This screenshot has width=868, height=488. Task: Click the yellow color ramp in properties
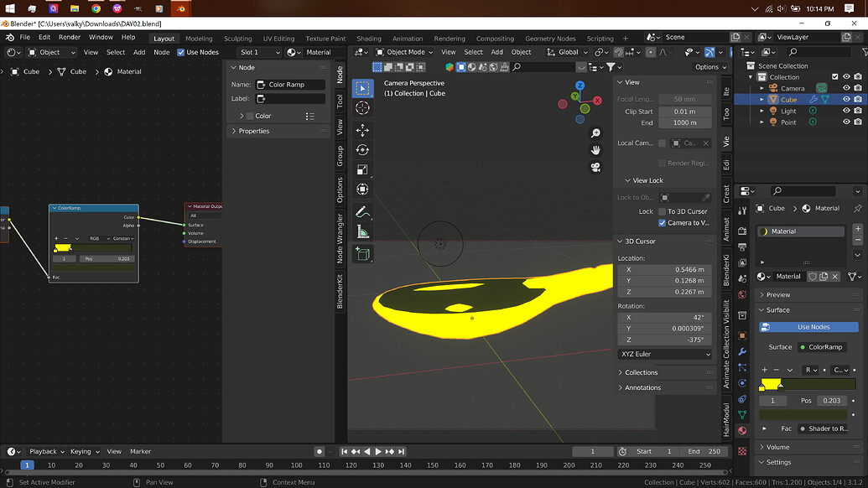[771, 384]
